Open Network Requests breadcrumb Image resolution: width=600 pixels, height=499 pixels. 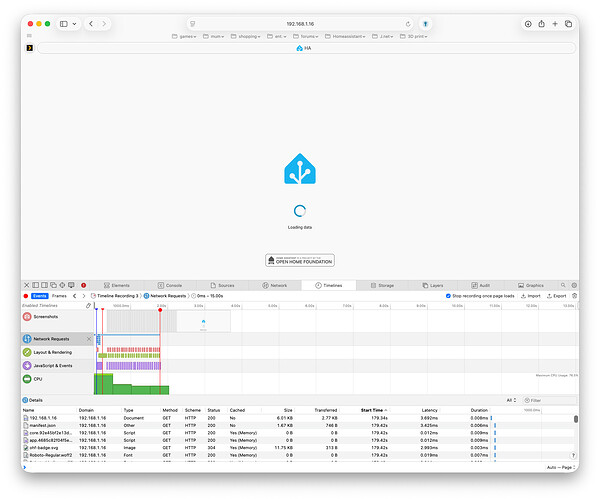[x=165, y=296]
